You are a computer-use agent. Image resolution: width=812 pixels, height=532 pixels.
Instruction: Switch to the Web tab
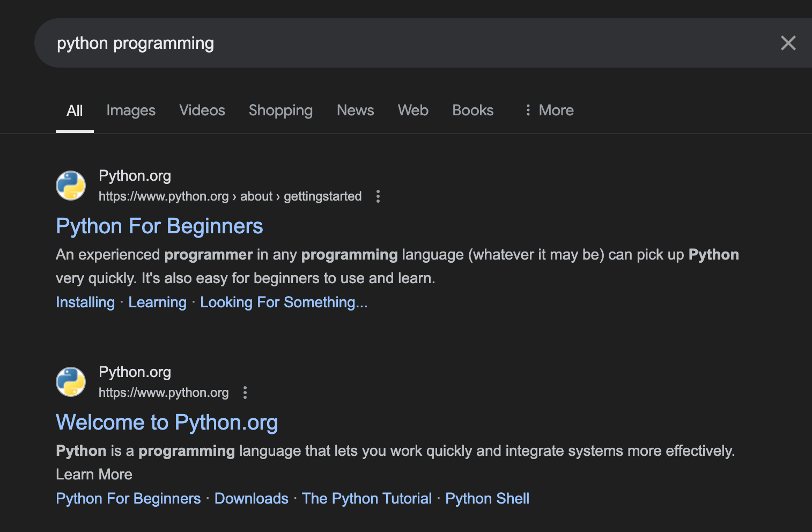coord(413,110)
